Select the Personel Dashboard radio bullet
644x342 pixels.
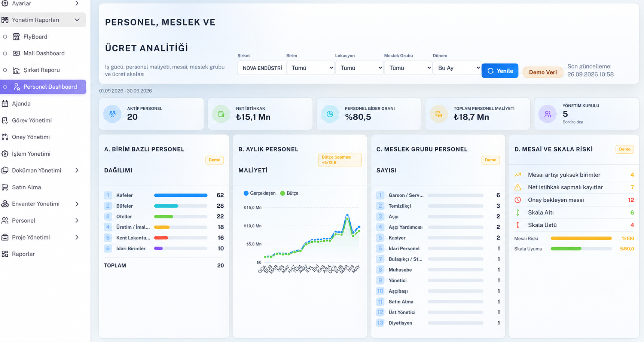pyautogui.click(x=5, y=87)
